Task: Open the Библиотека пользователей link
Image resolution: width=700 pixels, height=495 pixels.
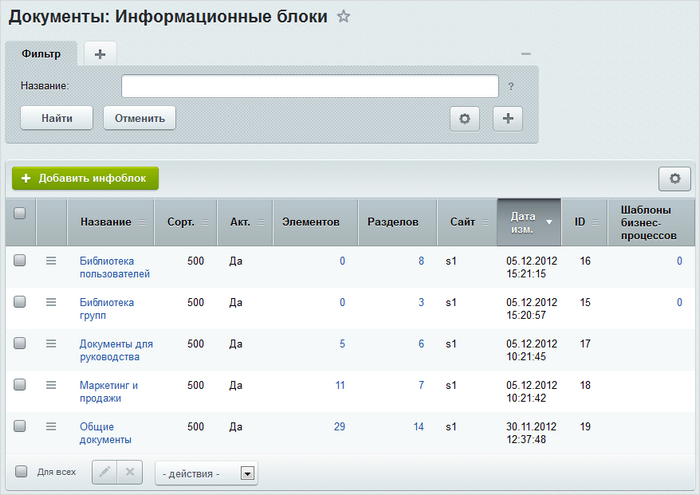Action: click(115, 267)
